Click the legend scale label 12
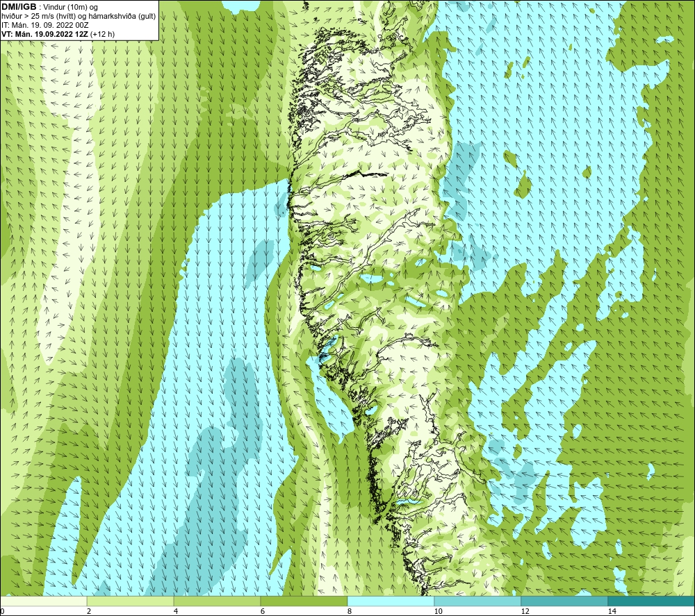Viewport: 695px width, 616px height. point(525,611)
